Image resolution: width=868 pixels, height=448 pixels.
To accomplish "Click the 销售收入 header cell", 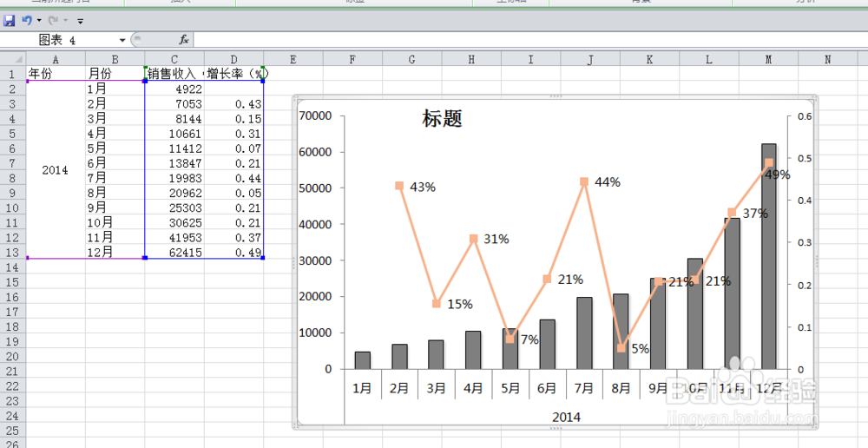I will (x=174, y=74).
